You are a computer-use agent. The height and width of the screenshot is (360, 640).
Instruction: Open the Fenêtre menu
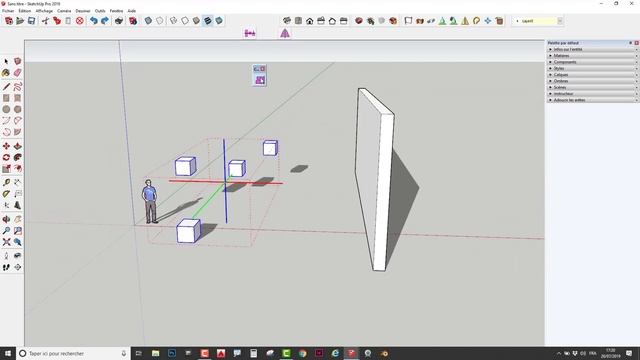(x=116, y=11)
